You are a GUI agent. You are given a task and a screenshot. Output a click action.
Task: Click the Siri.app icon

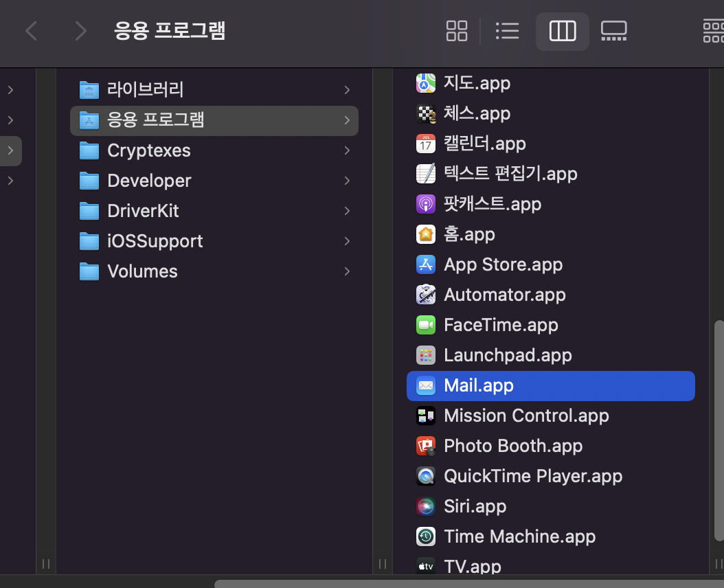pos(426,507)
